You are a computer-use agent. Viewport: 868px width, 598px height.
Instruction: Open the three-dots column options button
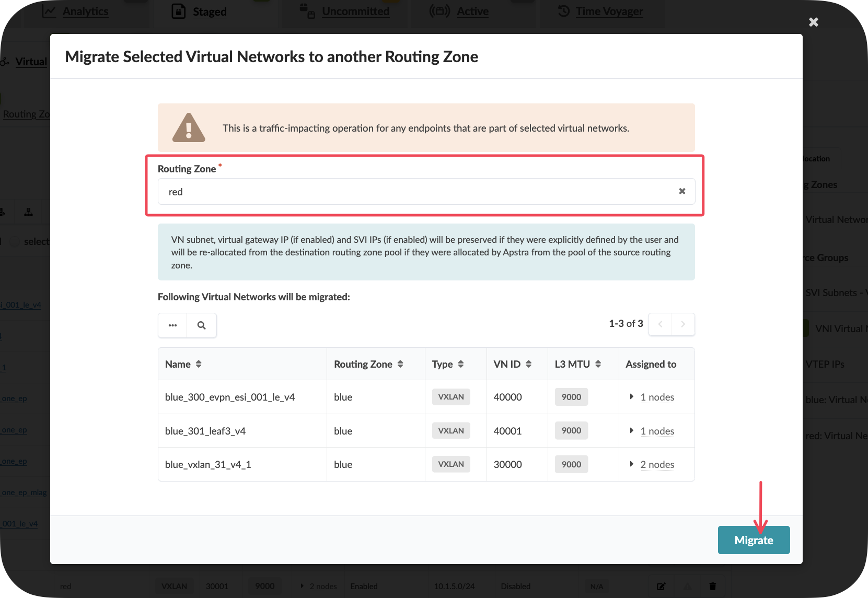172,325
